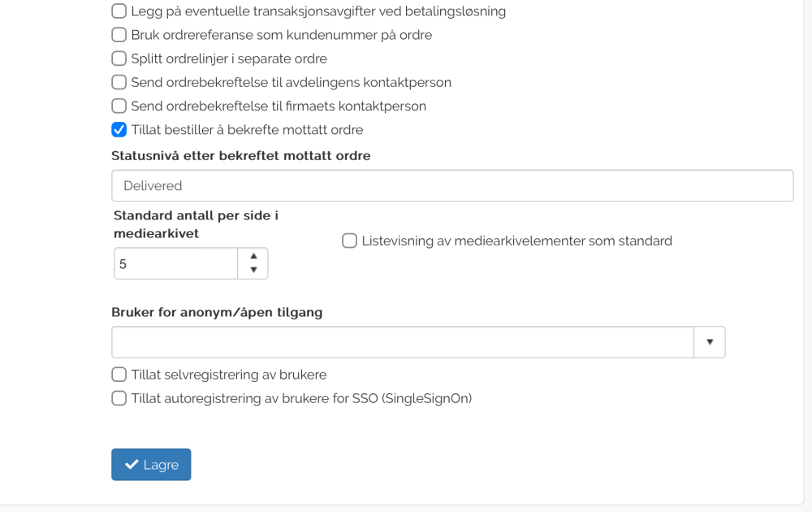
Task: Click the Listevisning av mediearkivelementer label text
Action: [516, 241]
